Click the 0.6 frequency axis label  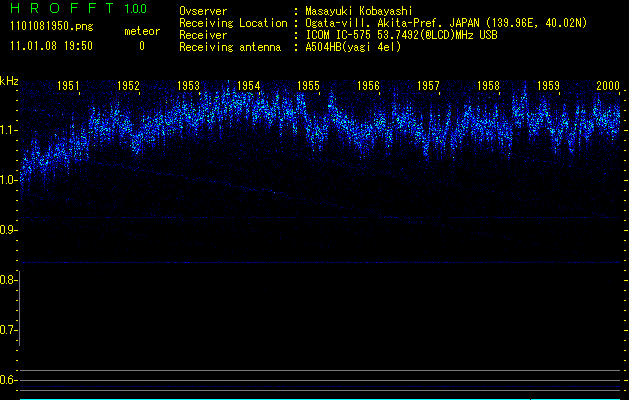point(7,380)
